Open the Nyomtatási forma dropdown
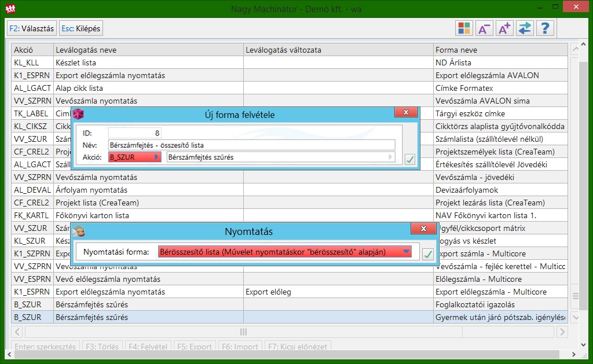 (406, 252)
